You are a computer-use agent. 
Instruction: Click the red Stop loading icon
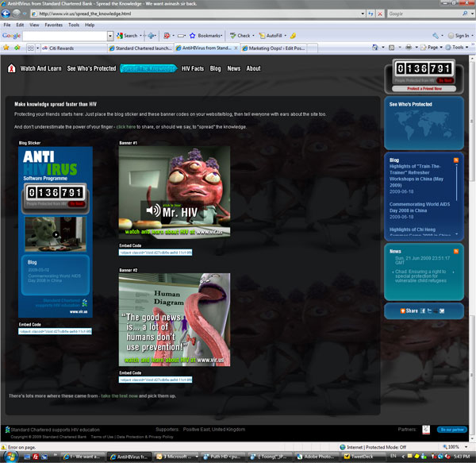pos(380,14)
